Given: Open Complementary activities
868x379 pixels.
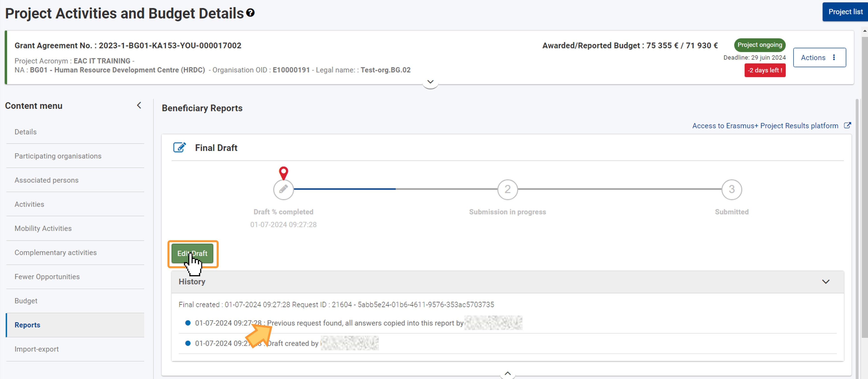Looking at the screenshot, I should [75, 252].
